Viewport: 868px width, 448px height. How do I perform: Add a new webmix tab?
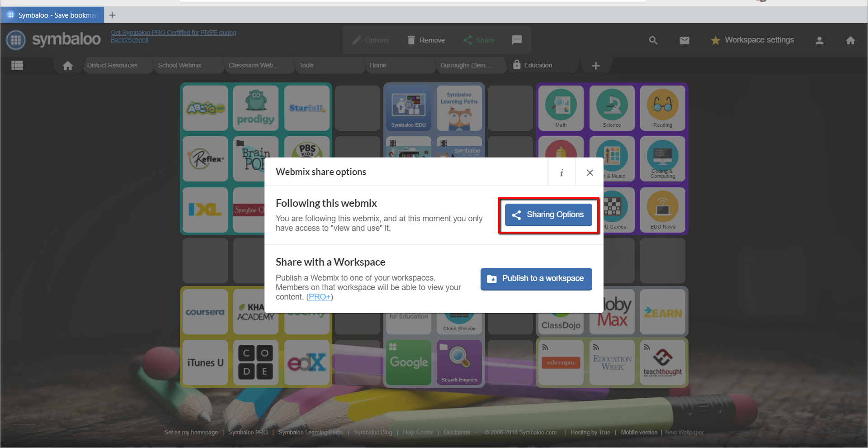(596, 66)
